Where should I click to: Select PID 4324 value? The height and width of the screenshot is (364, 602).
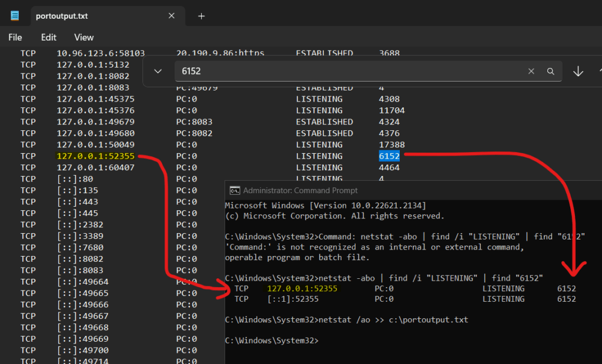click(x=389, y=122)
